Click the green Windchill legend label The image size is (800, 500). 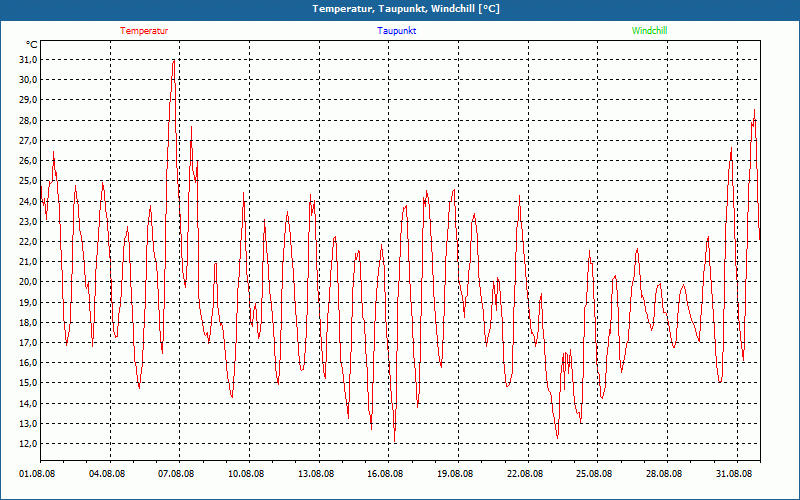(x=649, y=31)
